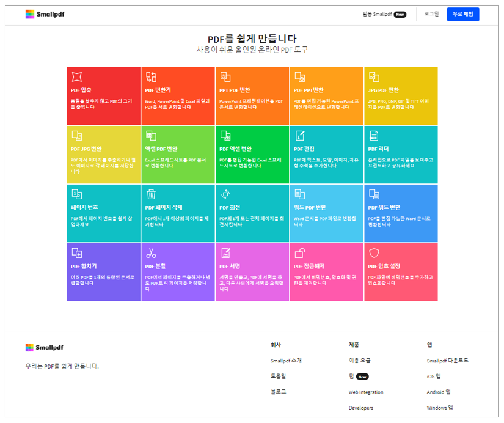This screenshot has height=423, width=504.
Task: Open the 이용 요금 pricing link
Action: [x=360, y=361]
